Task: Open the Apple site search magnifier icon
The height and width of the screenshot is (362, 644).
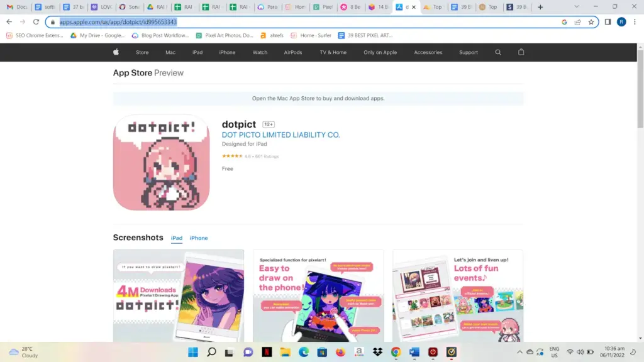Action: [498, 52]
